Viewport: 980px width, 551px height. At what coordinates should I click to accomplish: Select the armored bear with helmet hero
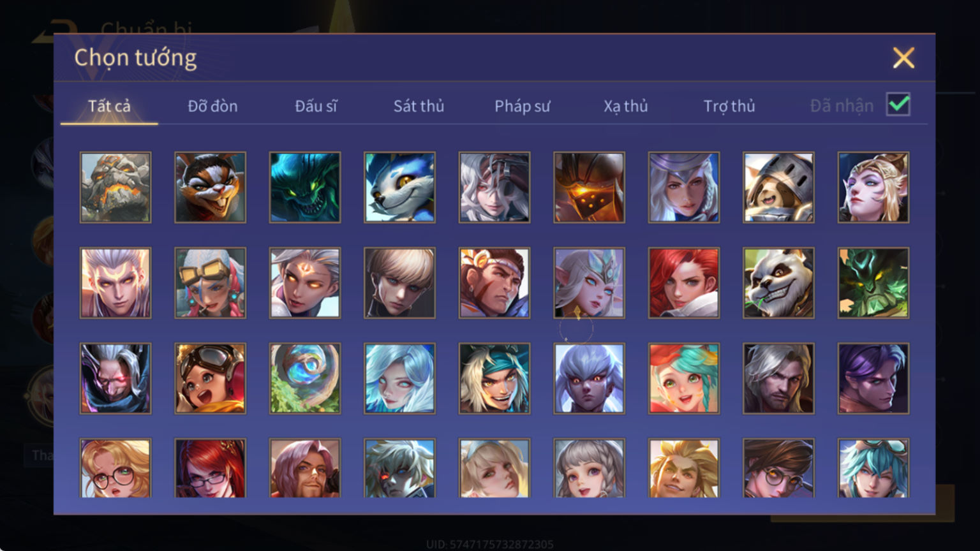tap(778, 187)
